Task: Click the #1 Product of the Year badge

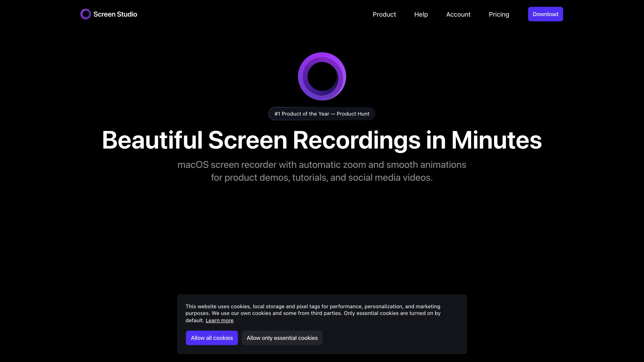Action: point(322,114)
